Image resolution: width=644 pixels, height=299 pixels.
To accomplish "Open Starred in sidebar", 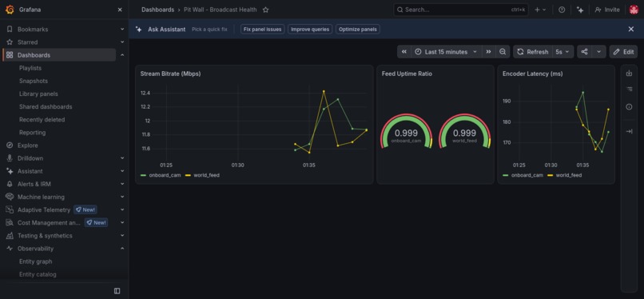I will coord(27,42).
